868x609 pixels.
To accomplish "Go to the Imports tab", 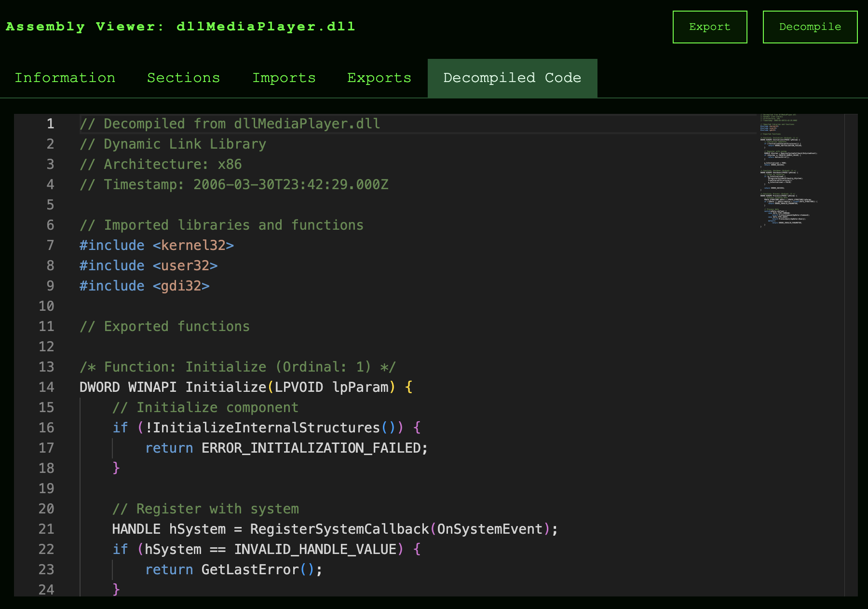I will point(284,78).
